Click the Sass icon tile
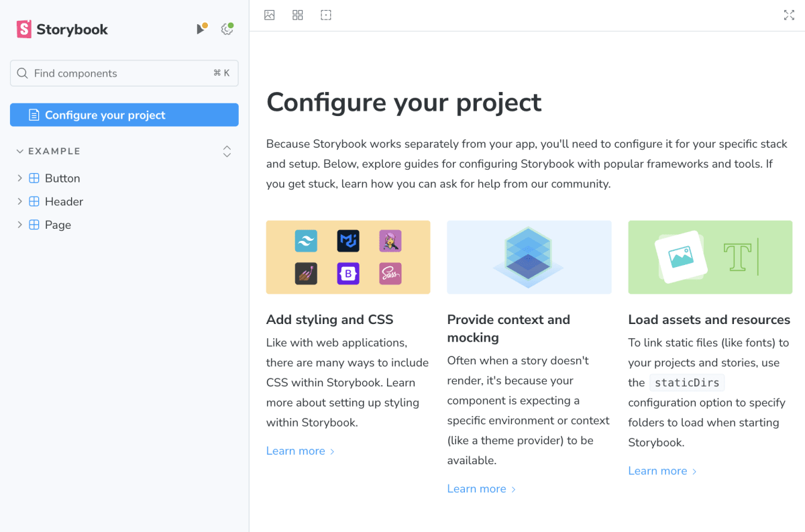 [390, 273]
